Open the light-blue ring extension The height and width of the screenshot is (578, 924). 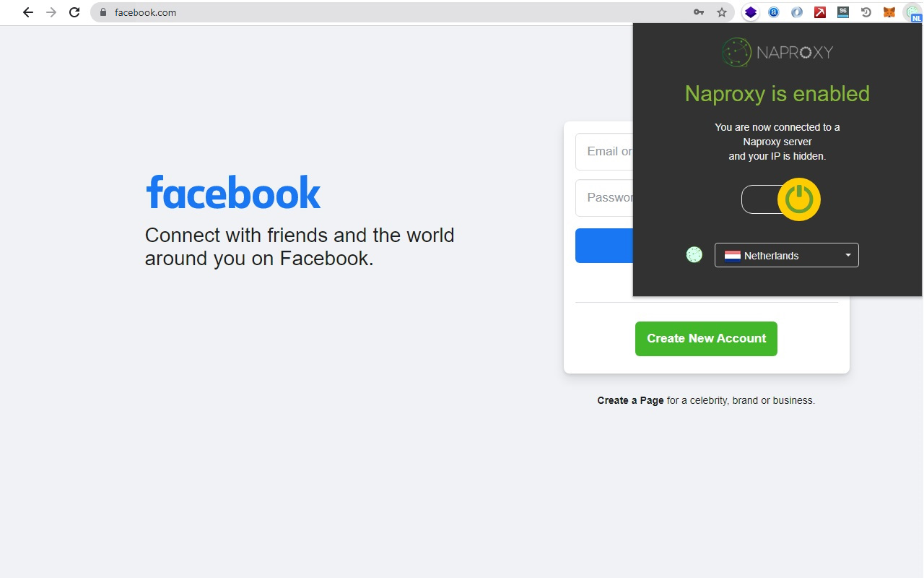click(797, 12)
